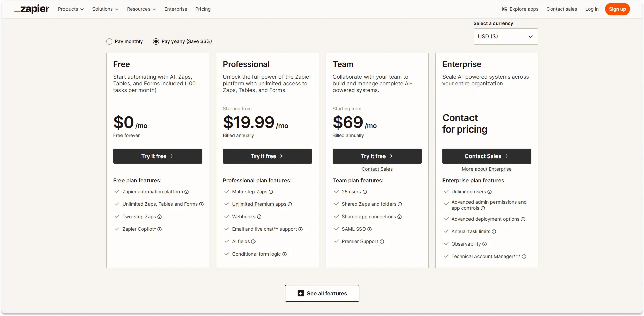
Task: Open the USD currency dropdown
Action: coord(505,36)
